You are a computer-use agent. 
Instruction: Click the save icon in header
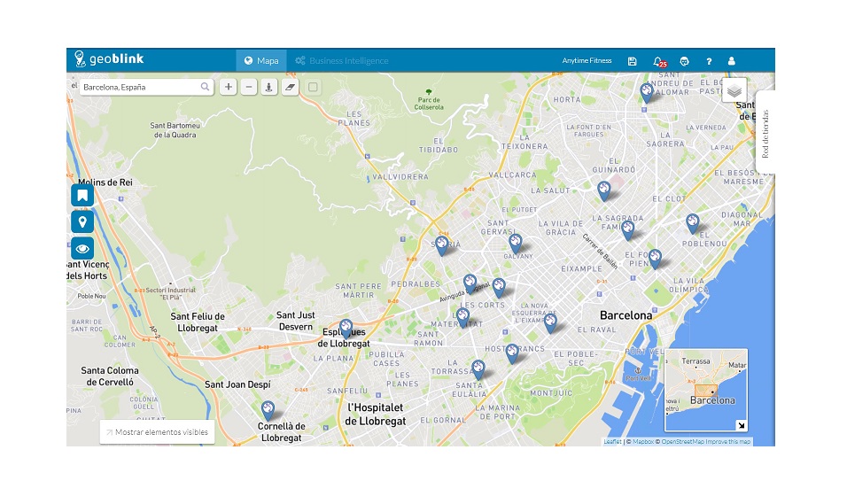click(632, 61)
